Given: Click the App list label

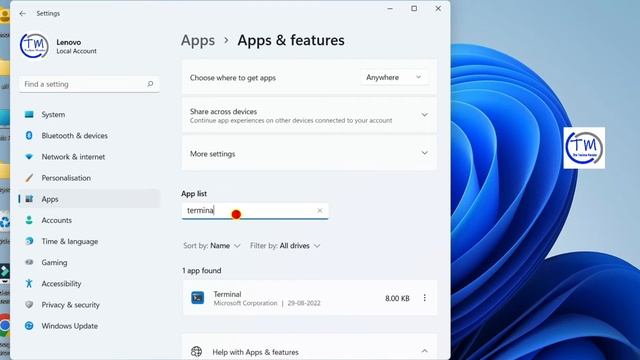Looking at the screenshot, I should pyautogui.click(x=194, y=194).
